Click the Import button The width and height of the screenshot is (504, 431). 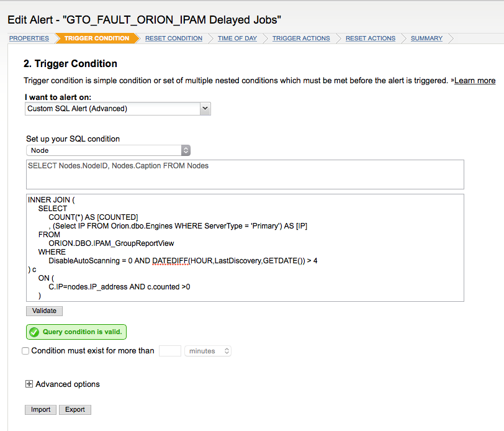pos(40,409)
